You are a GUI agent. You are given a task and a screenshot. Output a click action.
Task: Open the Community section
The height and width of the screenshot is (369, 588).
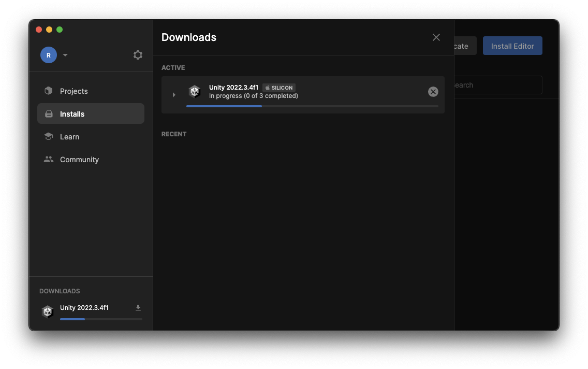point(91,160)
